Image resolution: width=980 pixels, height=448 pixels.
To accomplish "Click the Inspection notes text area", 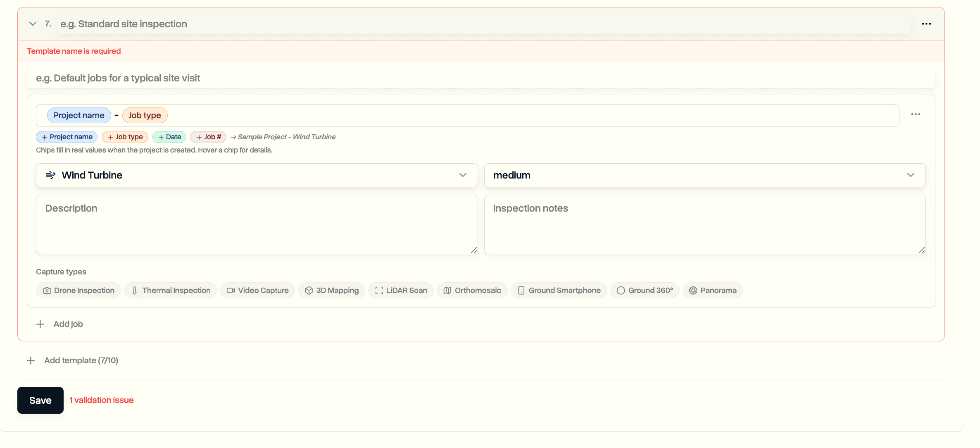I will point(705,224).
